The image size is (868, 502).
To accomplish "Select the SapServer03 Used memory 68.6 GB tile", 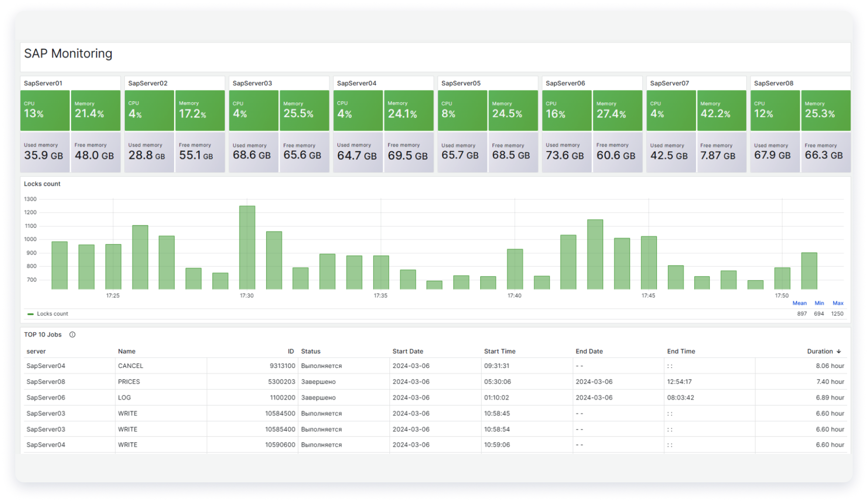I will (x=254, y=152).
